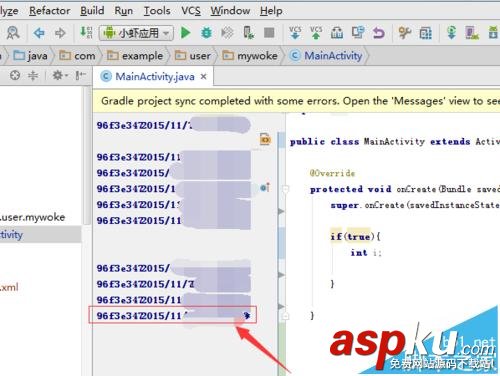Select the example folder breadcrumb
This screenshot has width=500, height=376.
(x=135, y=56)
